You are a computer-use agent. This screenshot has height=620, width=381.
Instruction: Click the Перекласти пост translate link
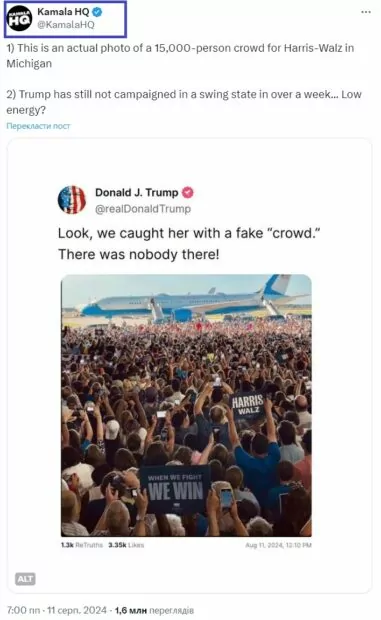38,126
